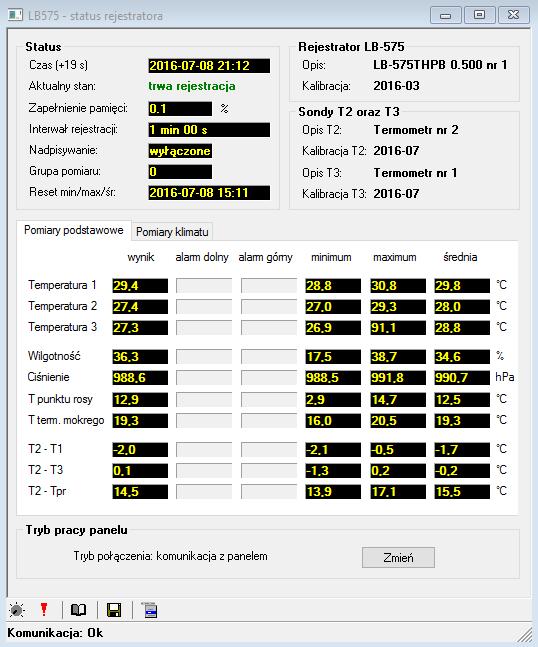The image size is (538, 647).
Task: Click alarm dolny field for T punktu rosy
Action: tap(204, 399)
